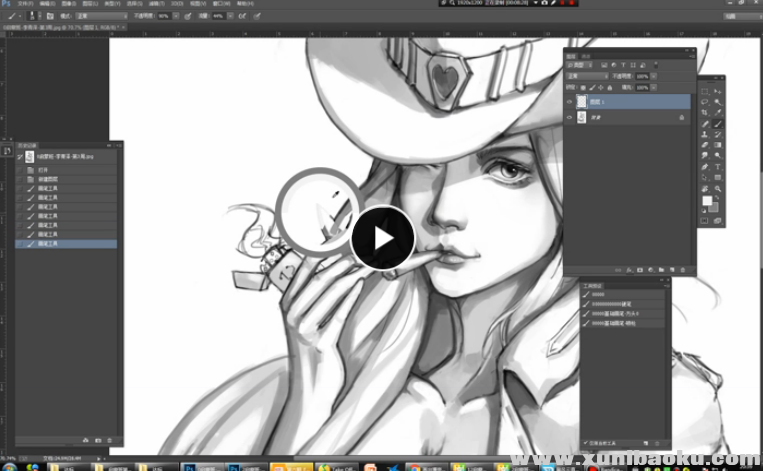
Task: Open the File menu in menu bar
Action: click(x=23, y=4)
